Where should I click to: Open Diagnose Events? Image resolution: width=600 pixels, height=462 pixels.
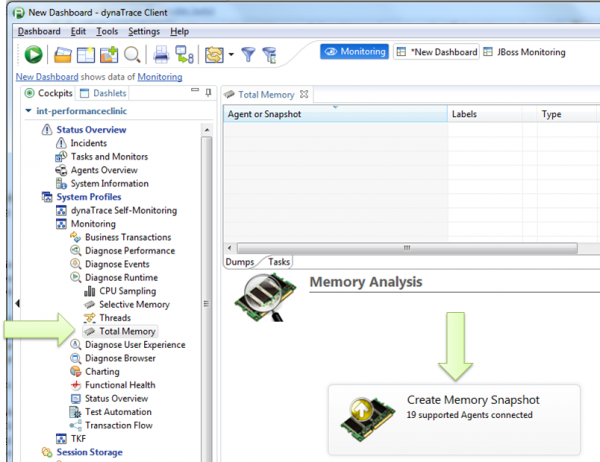point(117,264)
